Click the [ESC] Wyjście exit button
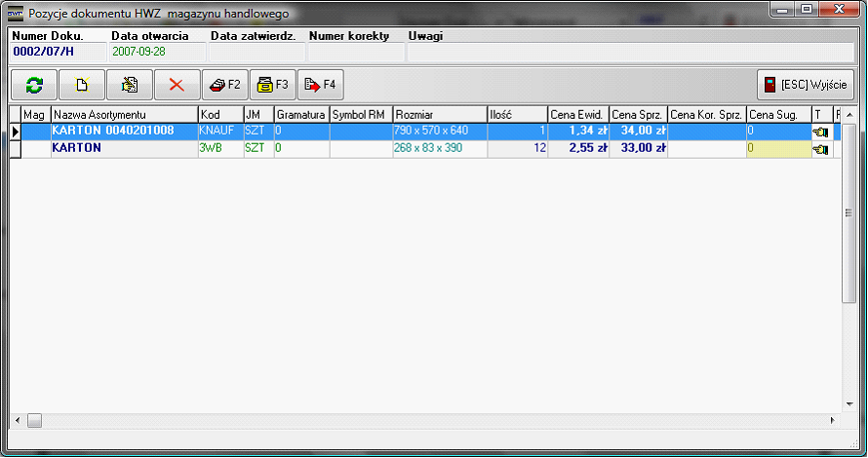 (x=806, y=85)
